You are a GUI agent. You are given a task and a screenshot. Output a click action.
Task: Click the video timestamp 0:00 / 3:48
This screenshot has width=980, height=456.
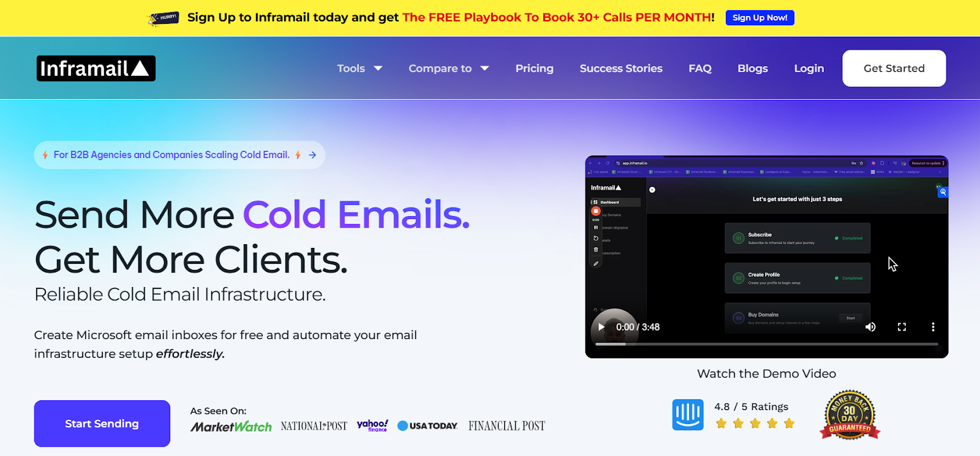638,327
